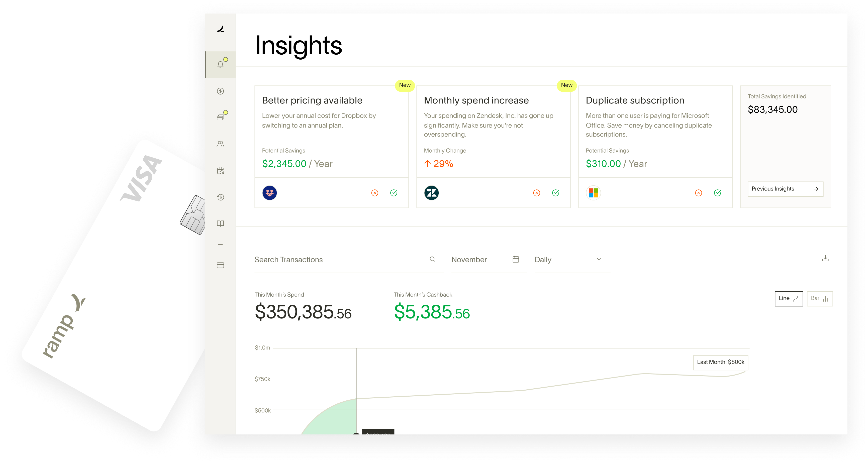
Task: Click the Last Month: $800k chart label
Action: tap(720, 362)
